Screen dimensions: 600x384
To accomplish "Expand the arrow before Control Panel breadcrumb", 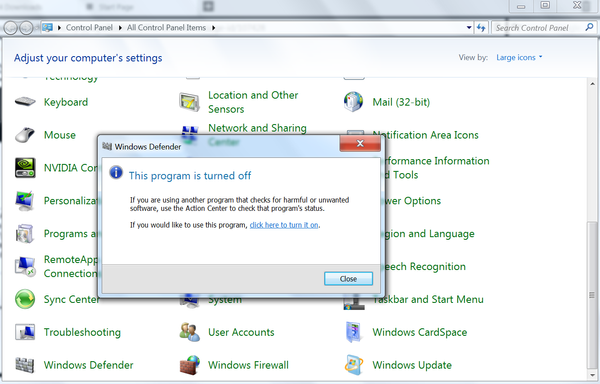I will click(x=59, y=28).
